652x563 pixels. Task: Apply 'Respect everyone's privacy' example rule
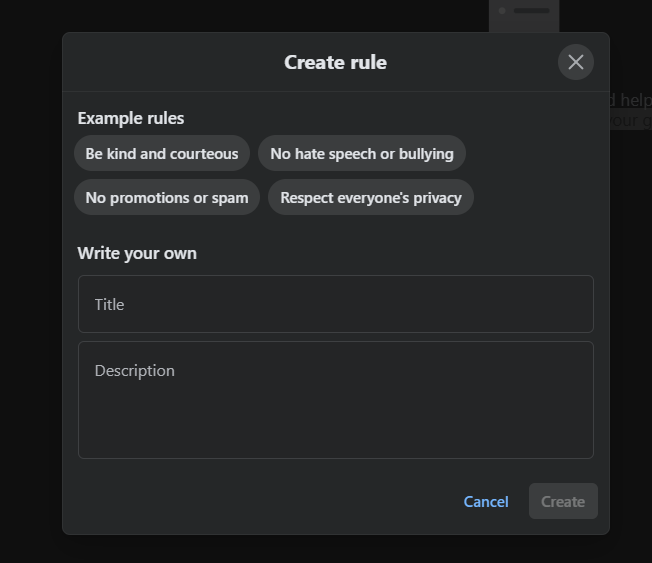(x=371, y=198)
